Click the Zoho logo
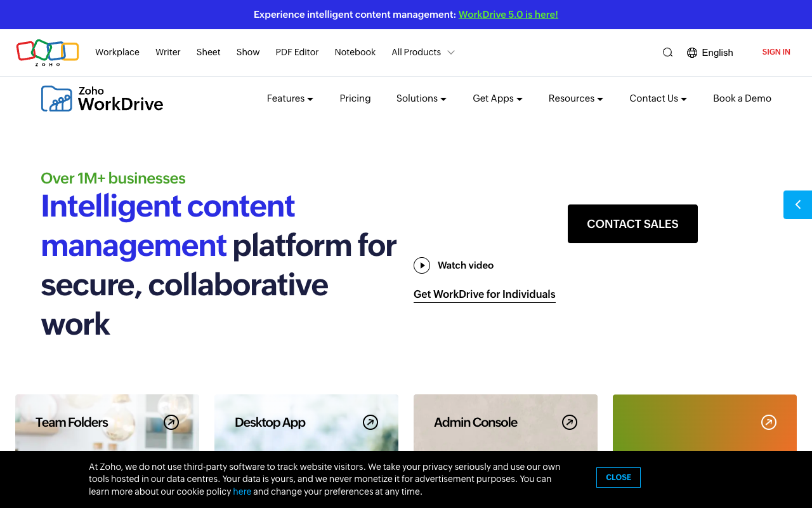 48,53
